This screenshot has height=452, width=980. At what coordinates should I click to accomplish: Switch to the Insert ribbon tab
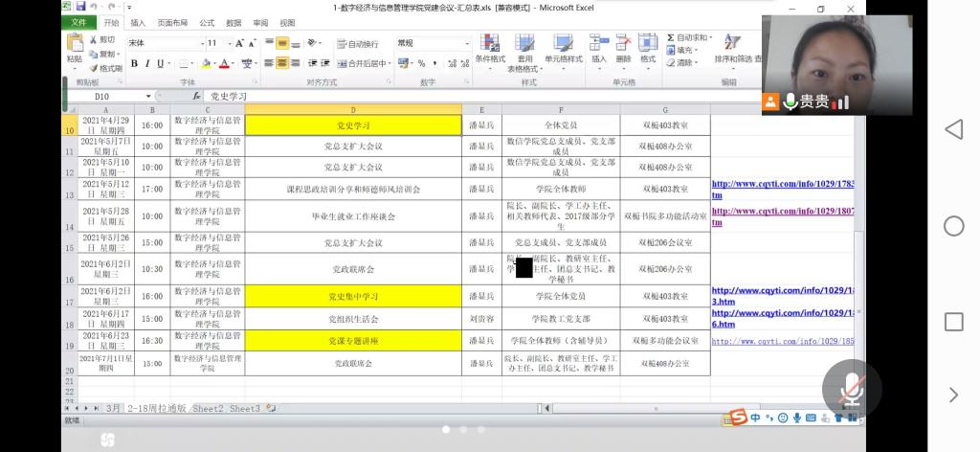[139, 22]
